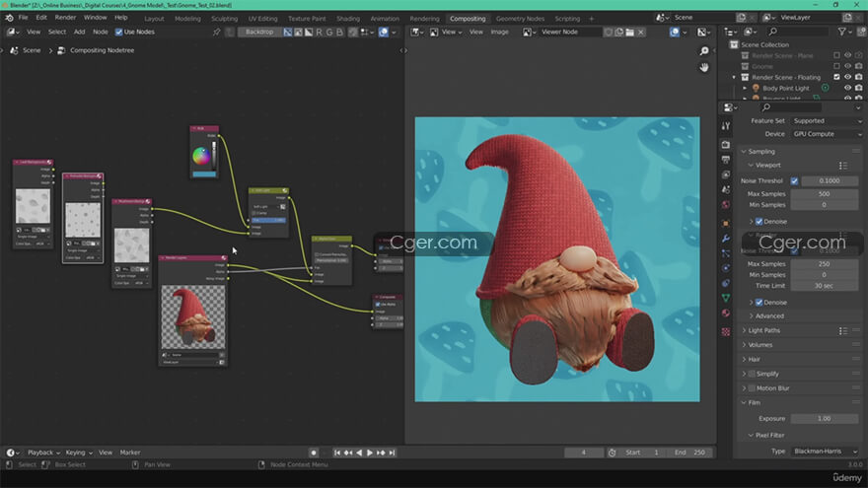
Task: Switch to the Geometry Nodes workspace tab
Action: tap(521, 18)
